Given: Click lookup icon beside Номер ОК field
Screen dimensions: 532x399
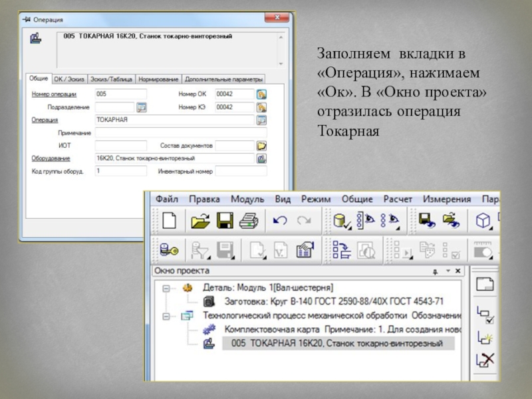Looking at the screenshot, I should tap(261, 94).
